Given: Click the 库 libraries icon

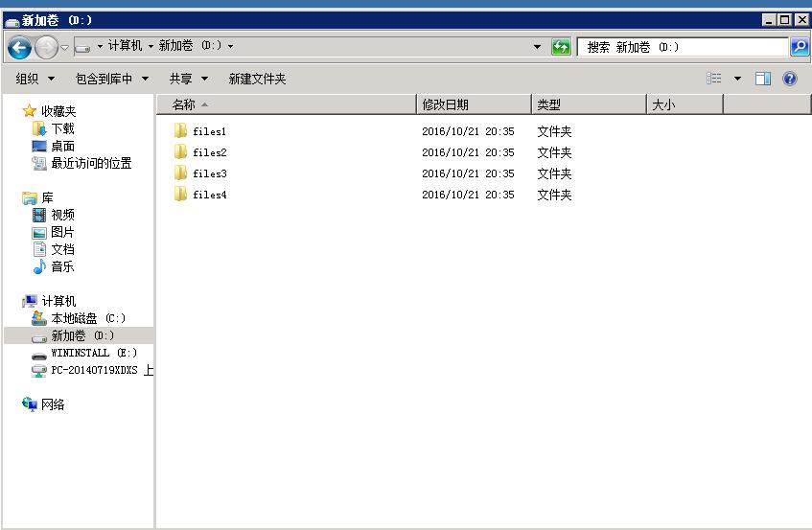Looking at the screenshot, I should (x=30, y=197).
